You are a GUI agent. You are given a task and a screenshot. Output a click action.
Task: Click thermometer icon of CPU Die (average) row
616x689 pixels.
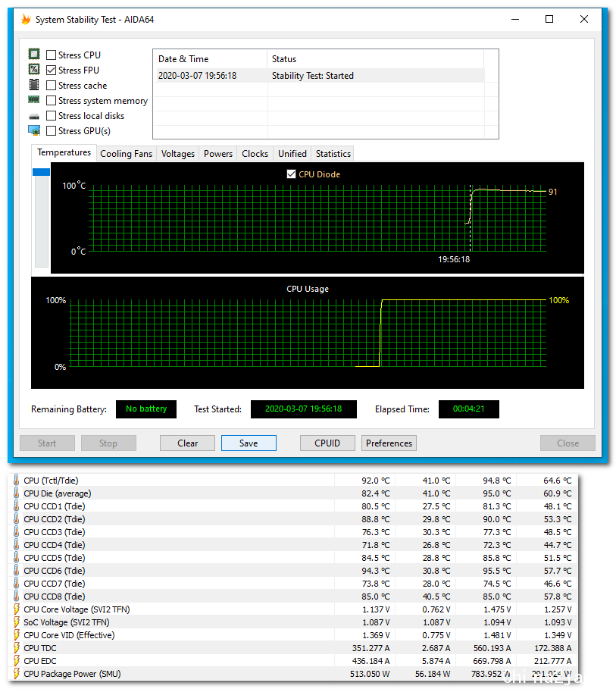16,493
